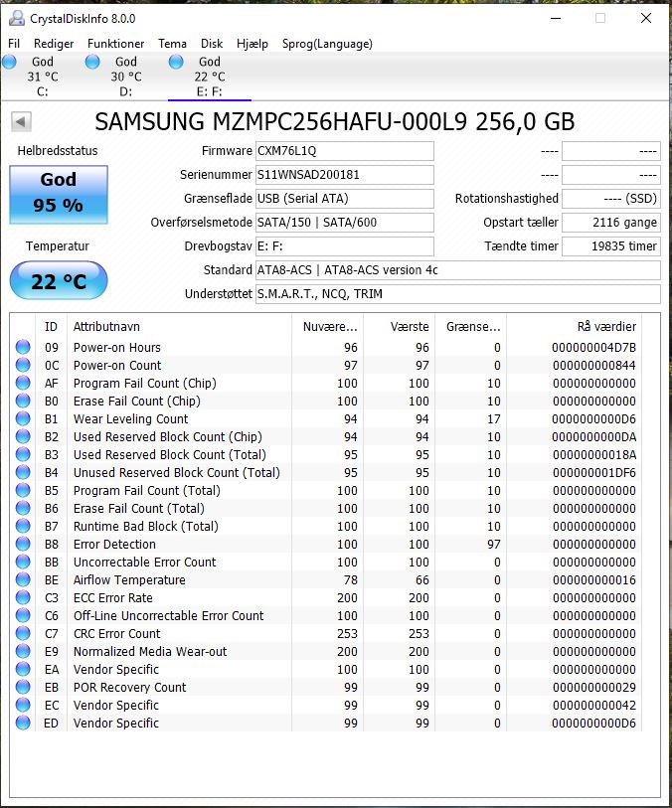Viewport: 672px width, 808px height.
Task: Click blue status orb for drive C:
Action: [9, 62]
